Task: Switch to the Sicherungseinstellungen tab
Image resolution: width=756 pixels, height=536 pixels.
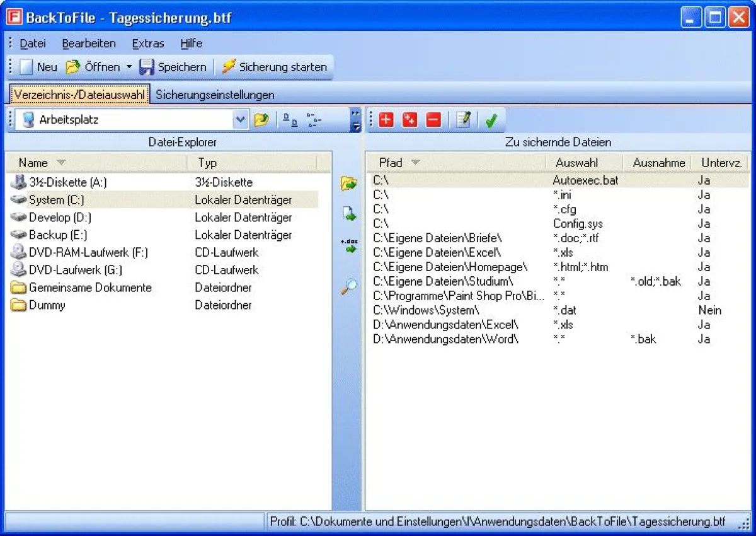Action: (215, 94)
